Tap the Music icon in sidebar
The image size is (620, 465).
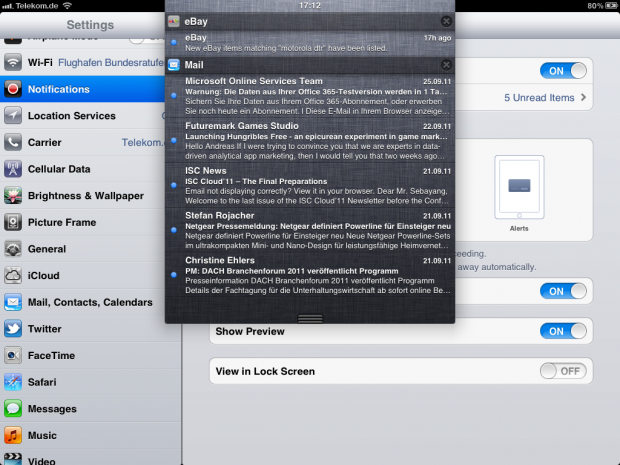coord(13,435)
